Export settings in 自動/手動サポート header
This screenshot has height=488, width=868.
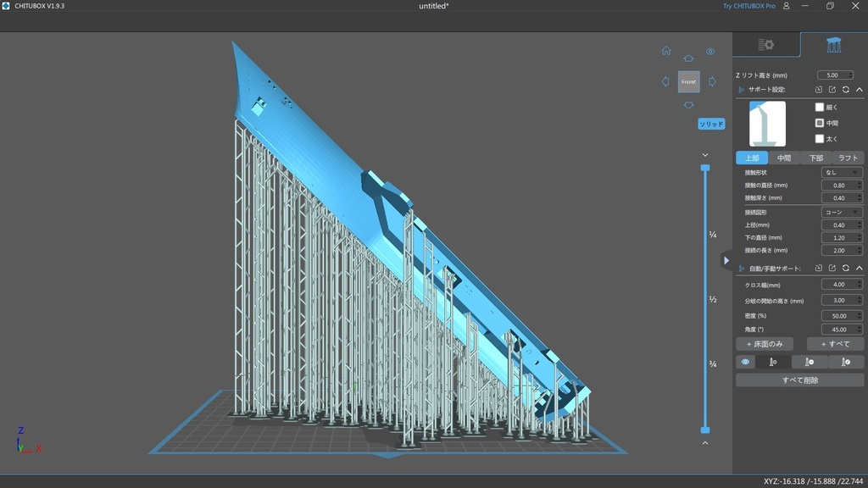[832, 269]
